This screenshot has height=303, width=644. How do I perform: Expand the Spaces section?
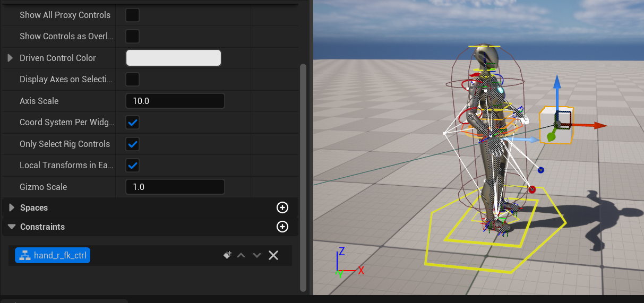(x=11, y=207)
